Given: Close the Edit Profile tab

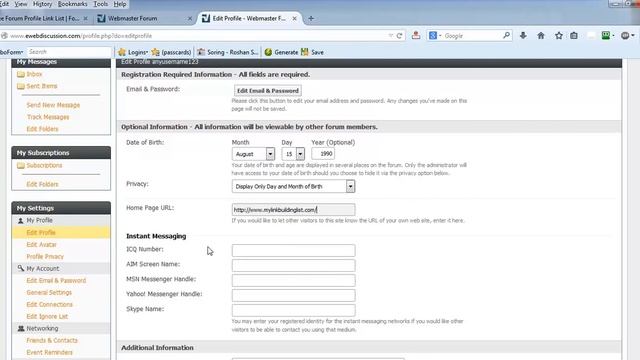Looking at the screenshot, I should coord(294,18).
